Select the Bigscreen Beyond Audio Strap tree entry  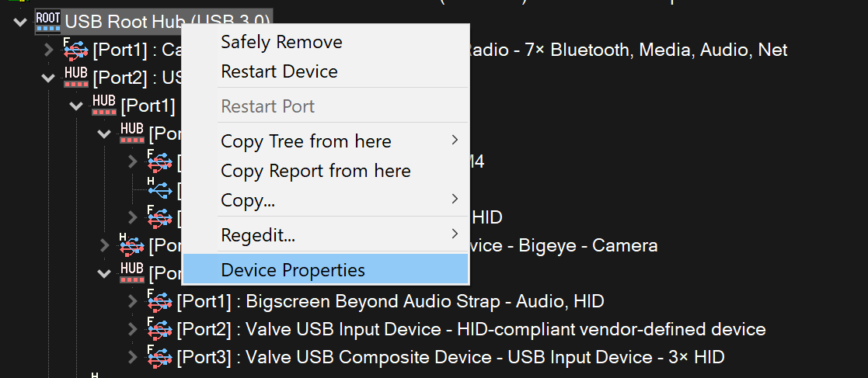[x=390, y=301]
